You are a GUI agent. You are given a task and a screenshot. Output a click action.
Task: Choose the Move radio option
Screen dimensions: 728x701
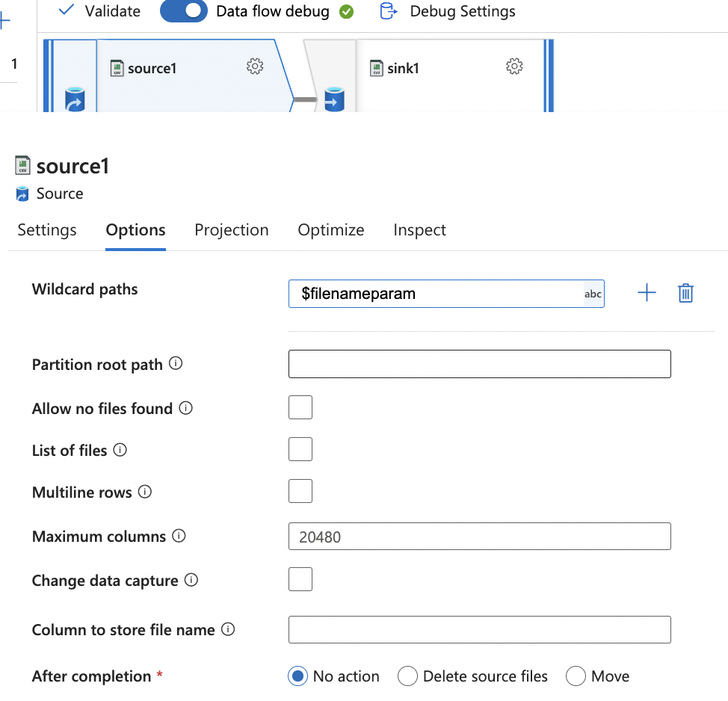coord(576,676)
